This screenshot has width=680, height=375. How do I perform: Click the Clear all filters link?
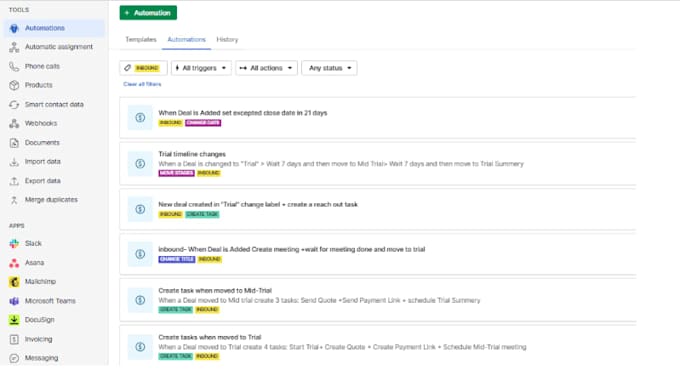click(142, 84)
